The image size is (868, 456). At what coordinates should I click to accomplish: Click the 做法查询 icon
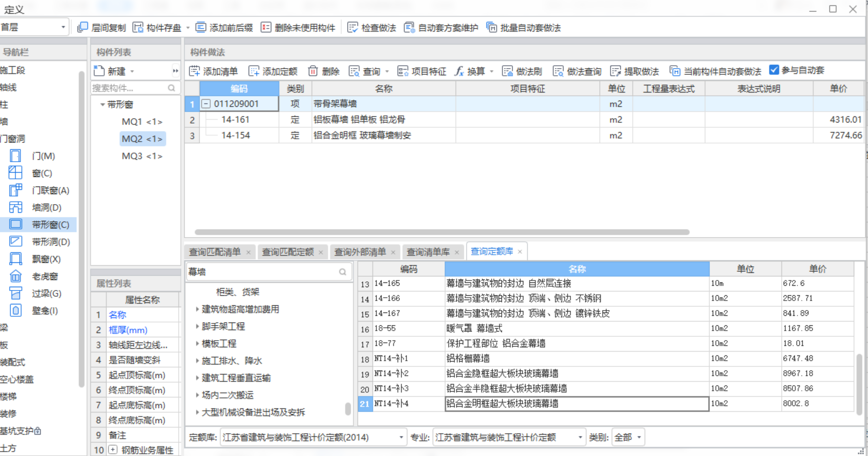(x=558, y=71)
